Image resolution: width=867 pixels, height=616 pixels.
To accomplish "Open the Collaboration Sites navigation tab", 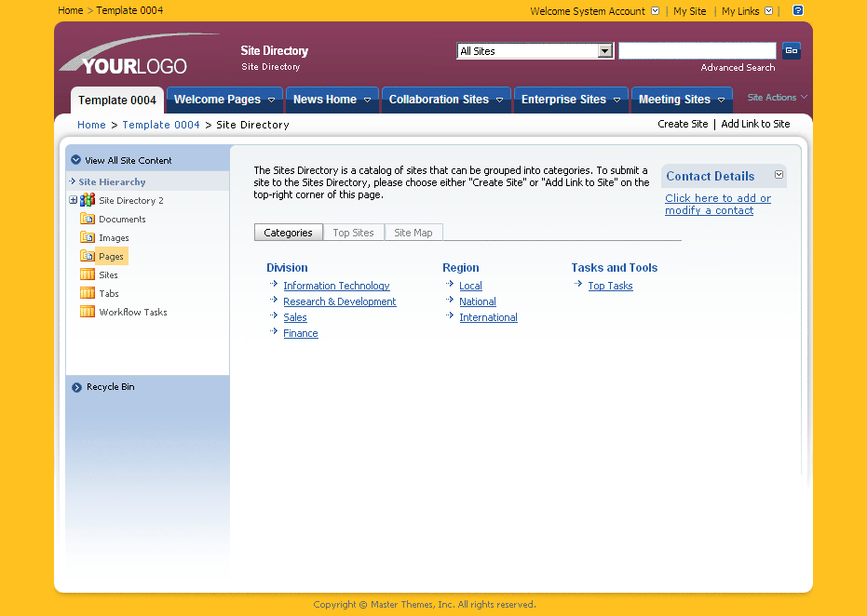I will [x=438, y=99].
